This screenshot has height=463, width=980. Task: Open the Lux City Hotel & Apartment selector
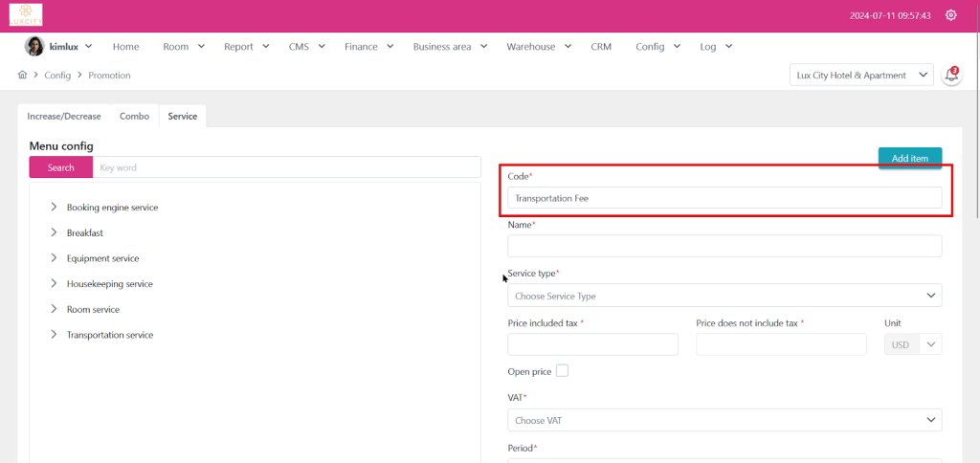pos(861,76)
